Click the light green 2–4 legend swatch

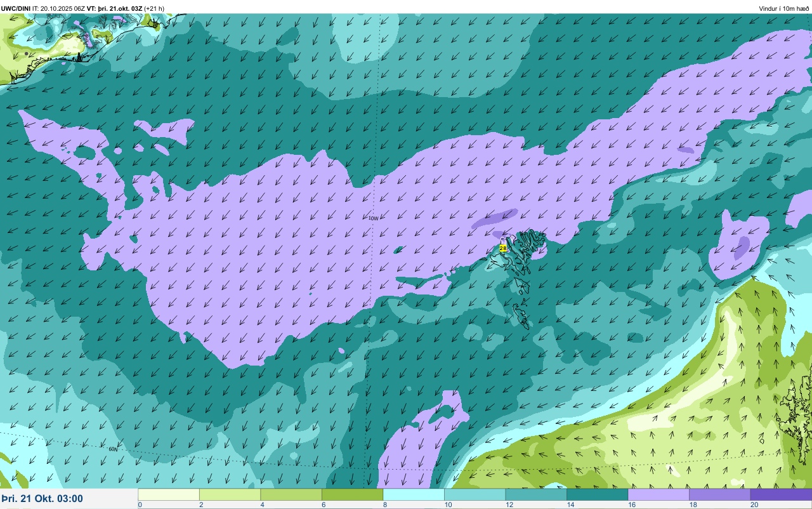click(x=230, y=494)
